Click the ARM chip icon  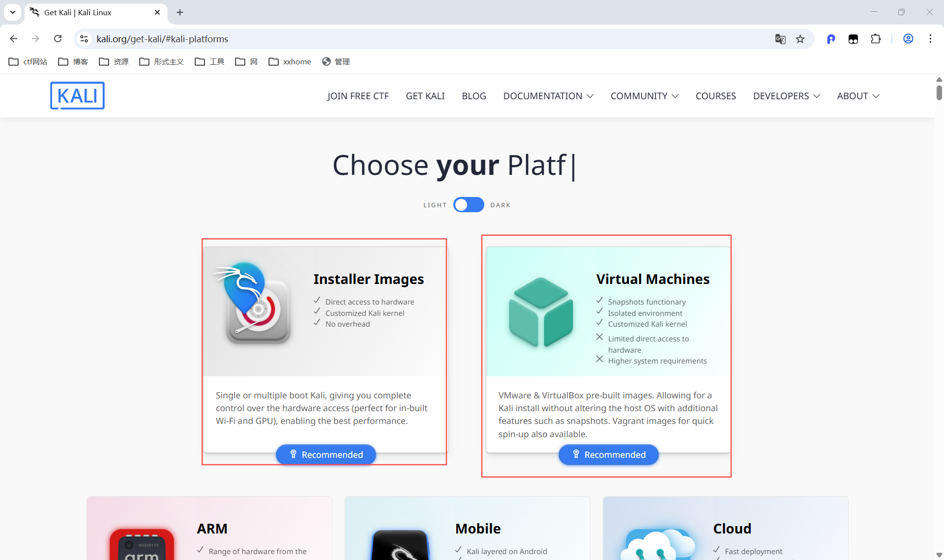pos(142,544)
